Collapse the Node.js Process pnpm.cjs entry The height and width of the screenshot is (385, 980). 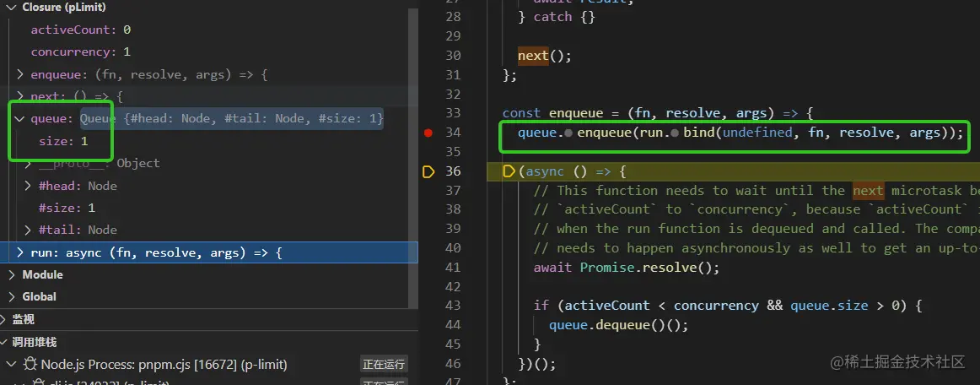(13, 364)
